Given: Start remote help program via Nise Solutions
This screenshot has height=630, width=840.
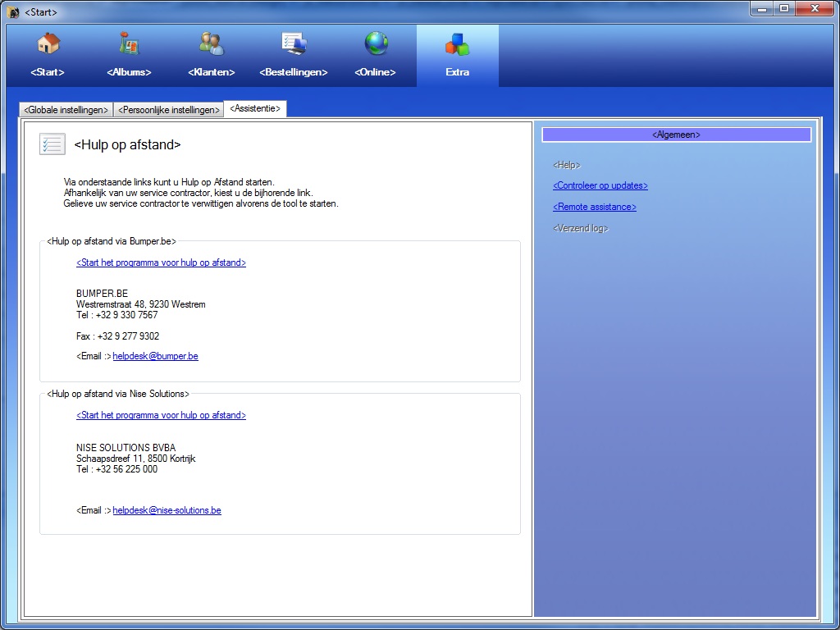Looking at the screenshot, I should [x=162, y=415].
